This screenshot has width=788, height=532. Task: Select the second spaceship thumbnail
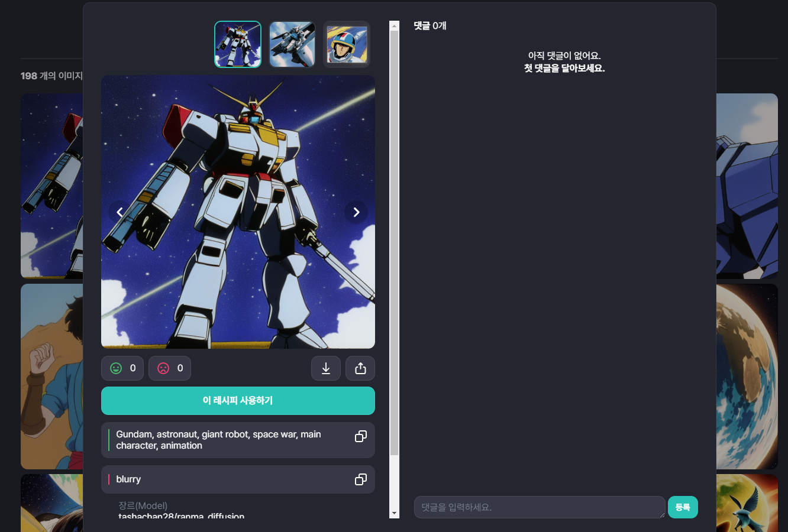[292, 44]
